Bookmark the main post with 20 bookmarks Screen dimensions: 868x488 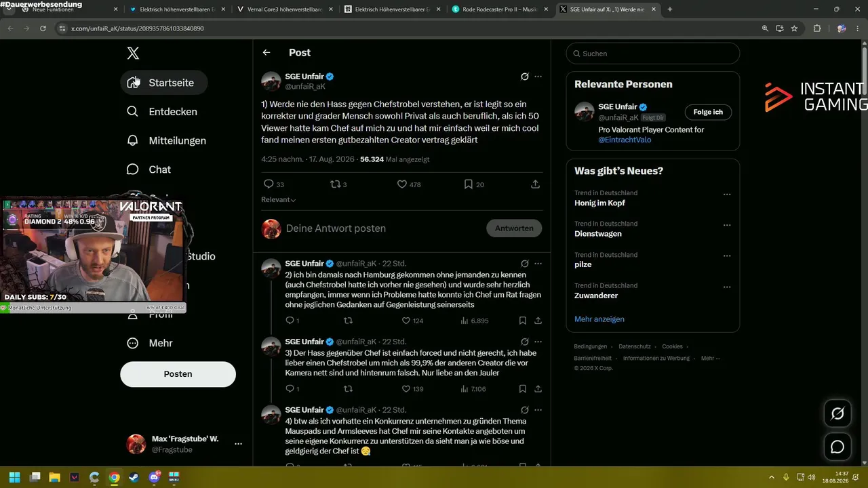(x=468, y=184)
